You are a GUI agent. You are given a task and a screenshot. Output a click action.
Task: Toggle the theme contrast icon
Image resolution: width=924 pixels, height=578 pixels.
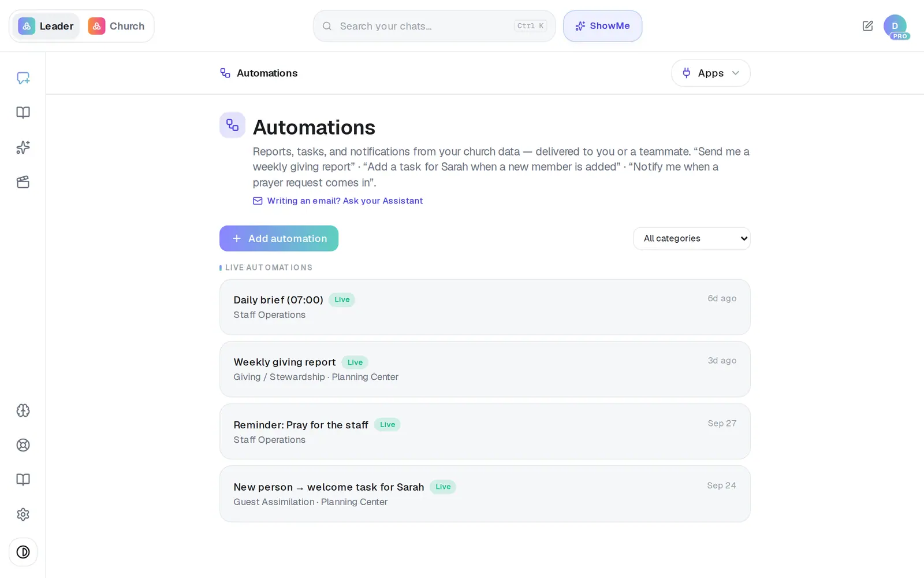(x=23, y=552)
